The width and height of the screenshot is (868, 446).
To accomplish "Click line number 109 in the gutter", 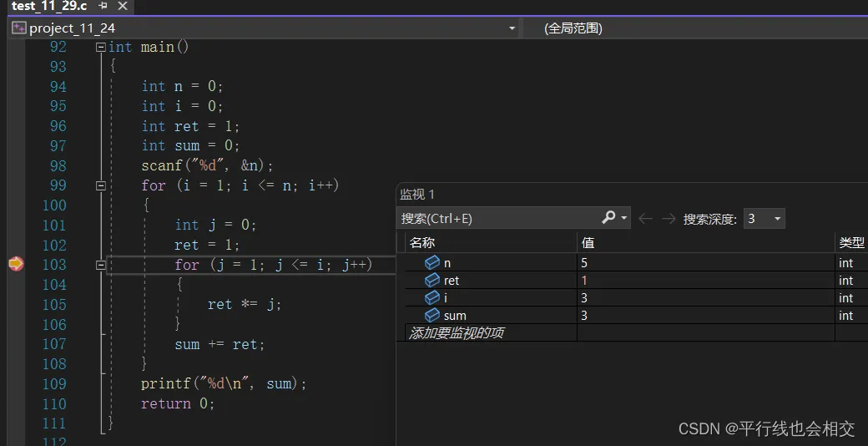I will click(54, 384).
